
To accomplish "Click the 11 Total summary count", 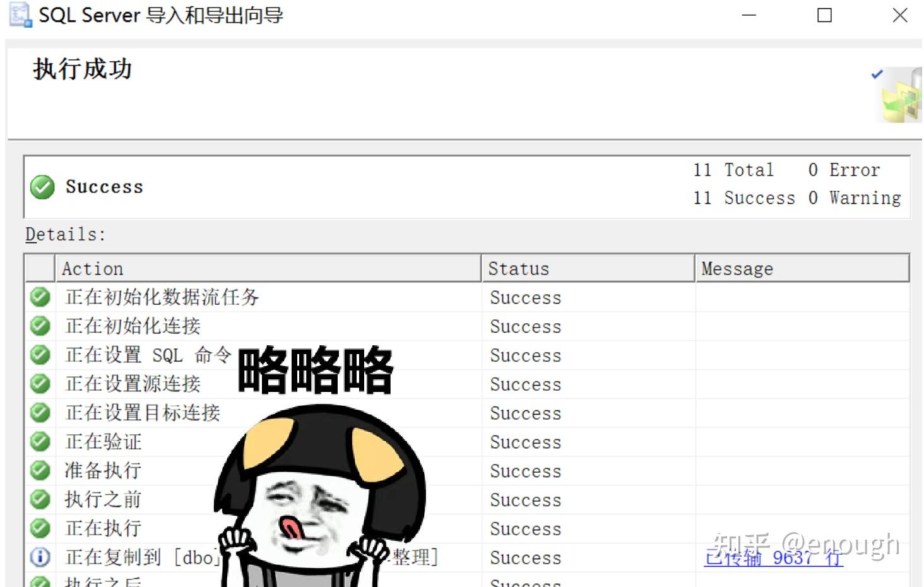I will click(733, 170).
